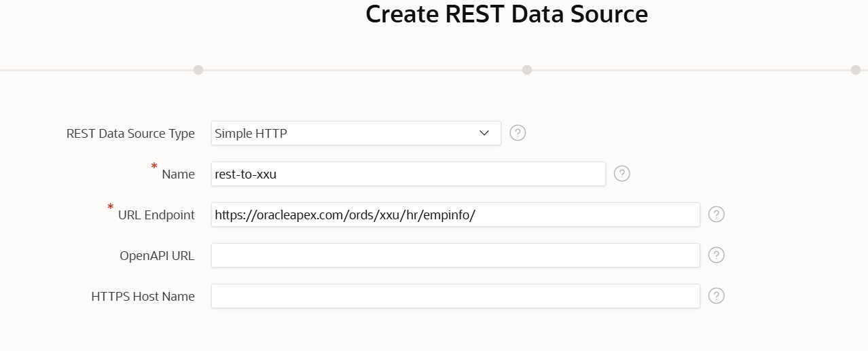Click into the empty OpenAPI URL field

point(456,255)
